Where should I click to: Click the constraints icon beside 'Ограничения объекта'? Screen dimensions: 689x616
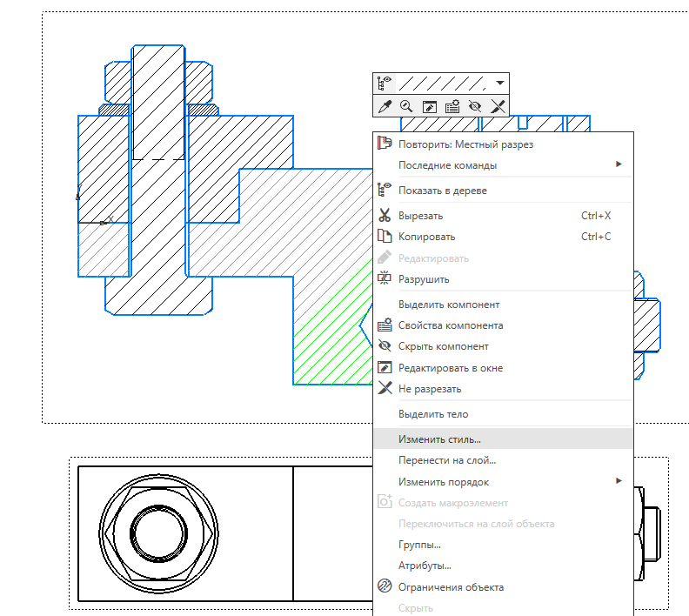[385, 586]
